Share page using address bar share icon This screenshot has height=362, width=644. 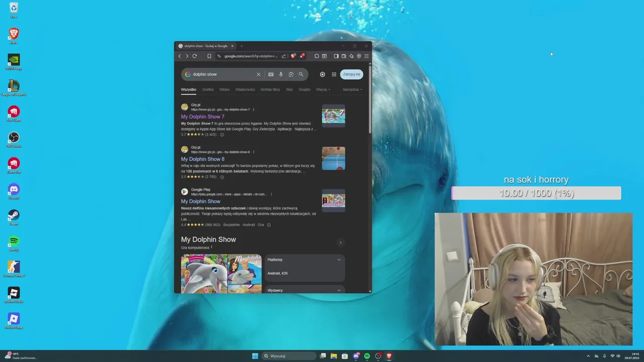(x=284, y=56)
